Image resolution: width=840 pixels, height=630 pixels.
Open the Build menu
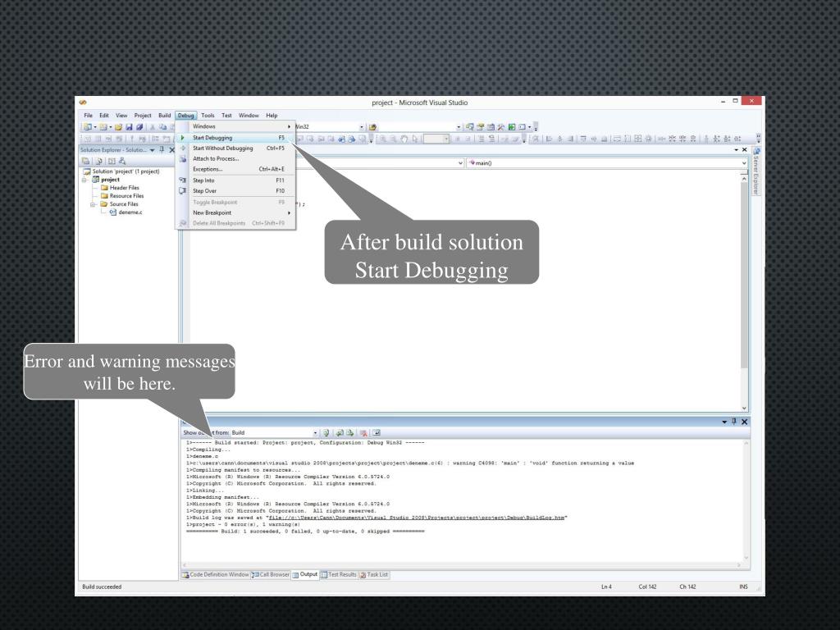pos(164,115)
